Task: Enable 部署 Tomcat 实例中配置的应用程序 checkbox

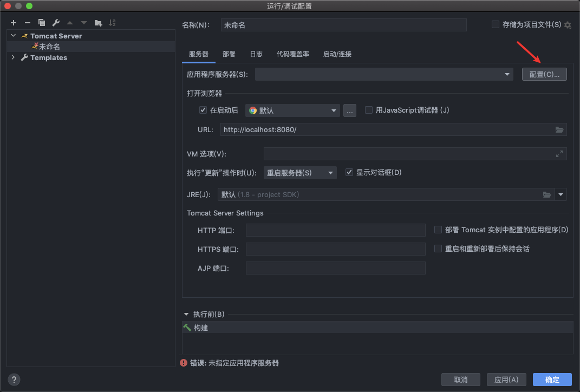Action: 438,230
